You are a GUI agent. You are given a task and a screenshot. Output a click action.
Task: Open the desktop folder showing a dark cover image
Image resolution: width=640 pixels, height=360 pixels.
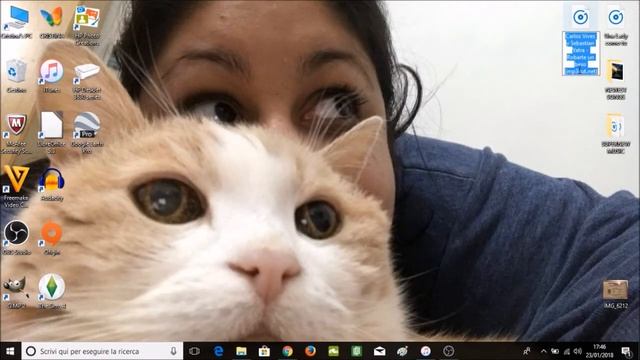click(616, 80)
